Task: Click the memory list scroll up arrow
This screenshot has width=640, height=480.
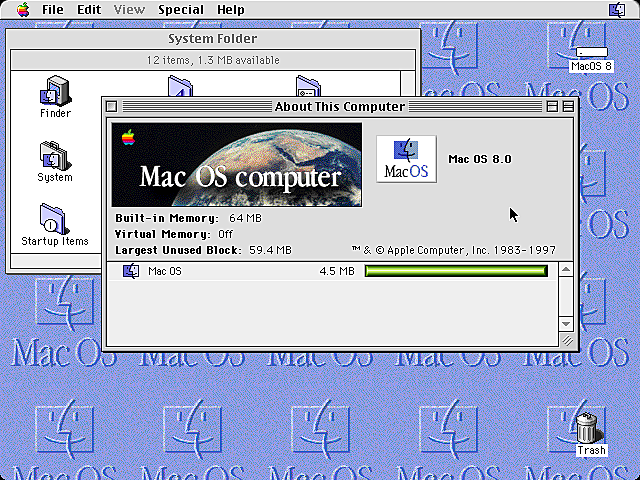Action: (566, 269)
